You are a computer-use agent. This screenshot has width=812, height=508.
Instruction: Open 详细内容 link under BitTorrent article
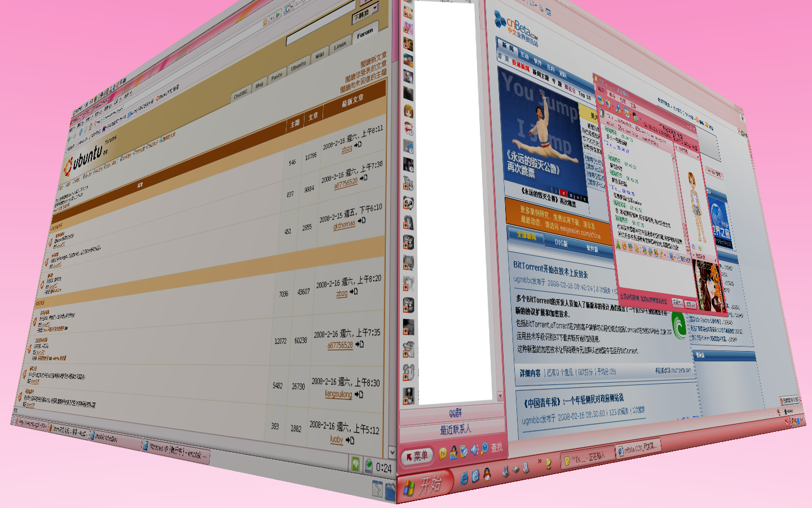529,373
